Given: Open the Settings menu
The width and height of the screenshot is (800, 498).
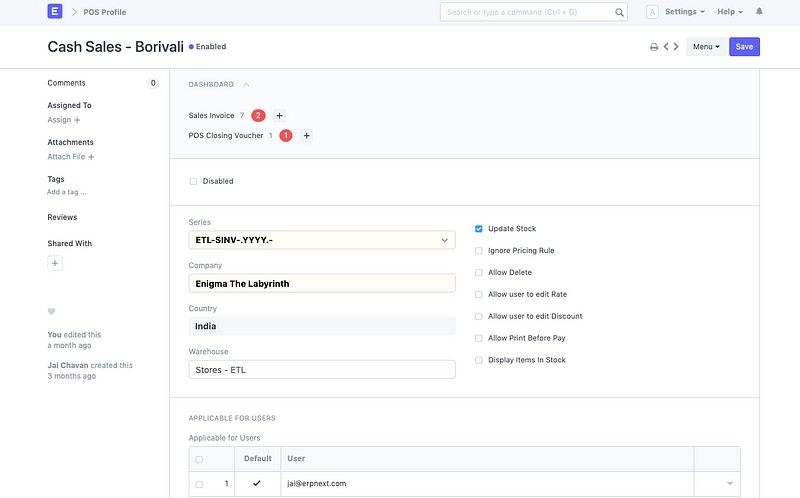Looking at the screenshot, I should [x=684, y=12].
